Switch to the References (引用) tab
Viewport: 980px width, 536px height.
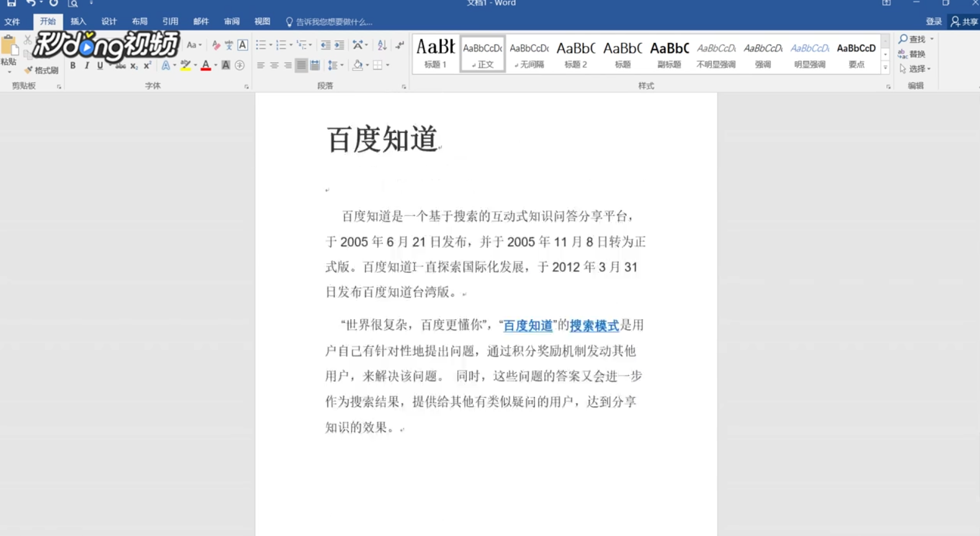(170, 22)
